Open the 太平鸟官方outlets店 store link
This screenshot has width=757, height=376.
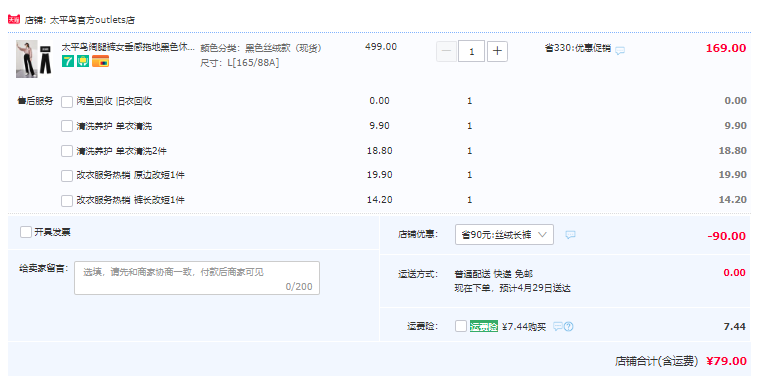pos(92,20)
